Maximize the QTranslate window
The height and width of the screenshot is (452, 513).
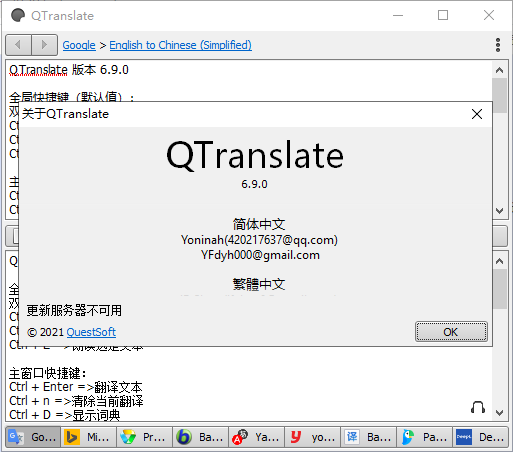(443, 15)
